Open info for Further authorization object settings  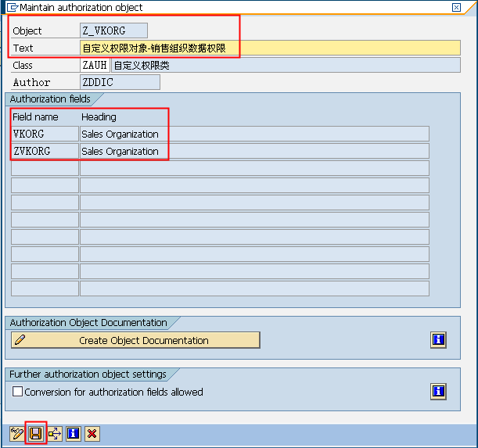tap(438, 392)
